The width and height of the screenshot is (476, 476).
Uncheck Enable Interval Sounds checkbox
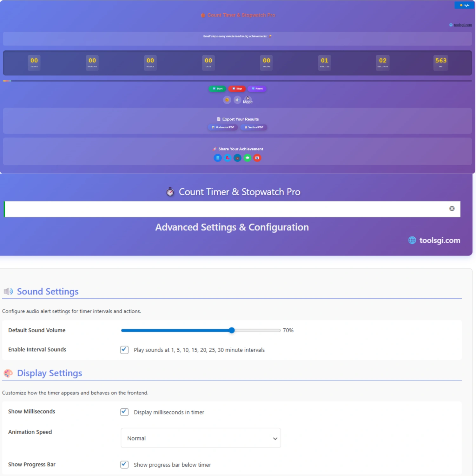(124, 350)
